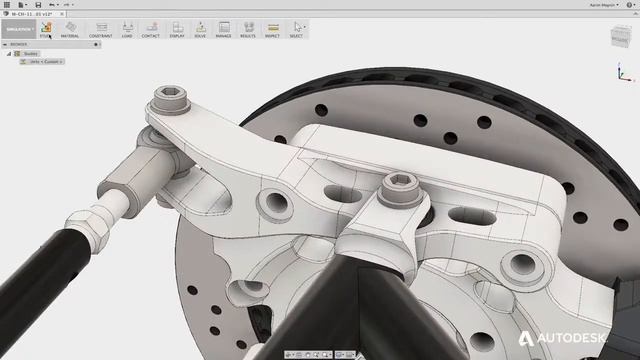Click the ViewCube

[x=621, y=36]
